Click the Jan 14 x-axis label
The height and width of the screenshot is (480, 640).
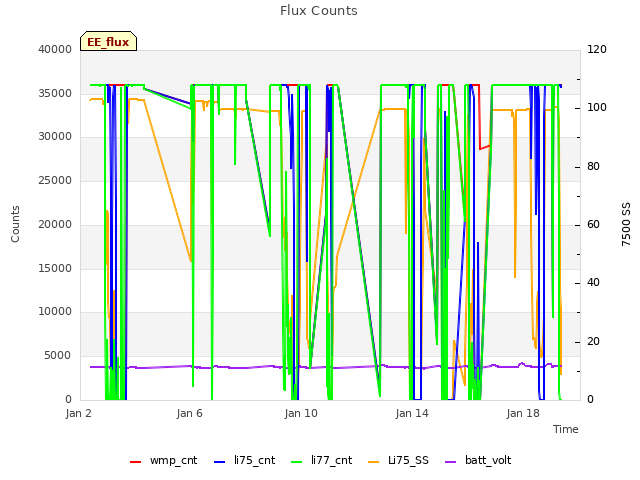click(412, 413)
